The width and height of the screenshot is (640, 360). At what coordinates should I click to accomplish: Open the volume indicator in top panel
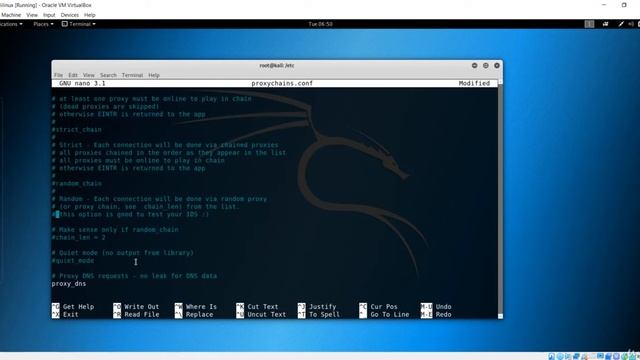(631, 24)
